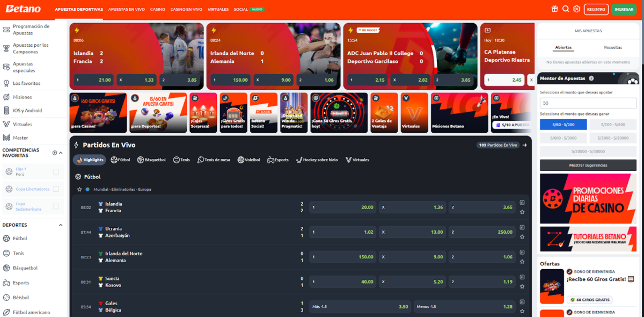The width and height of the screenshot is (644, 317).
Task: Select the S/20000 - S/30000 win range
Action: [x=588, y=152]
